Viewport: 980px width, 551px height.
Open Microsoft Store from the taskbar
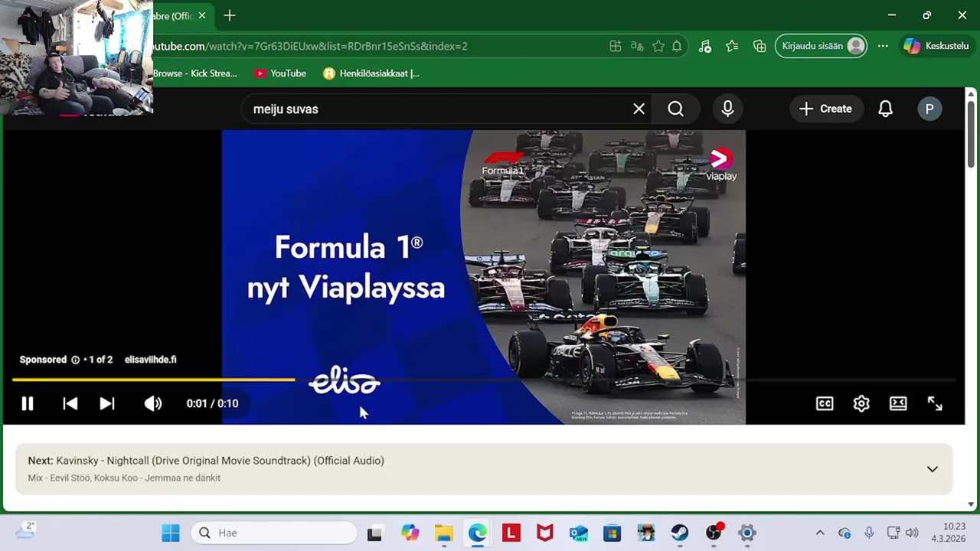[x=612, y=533]
